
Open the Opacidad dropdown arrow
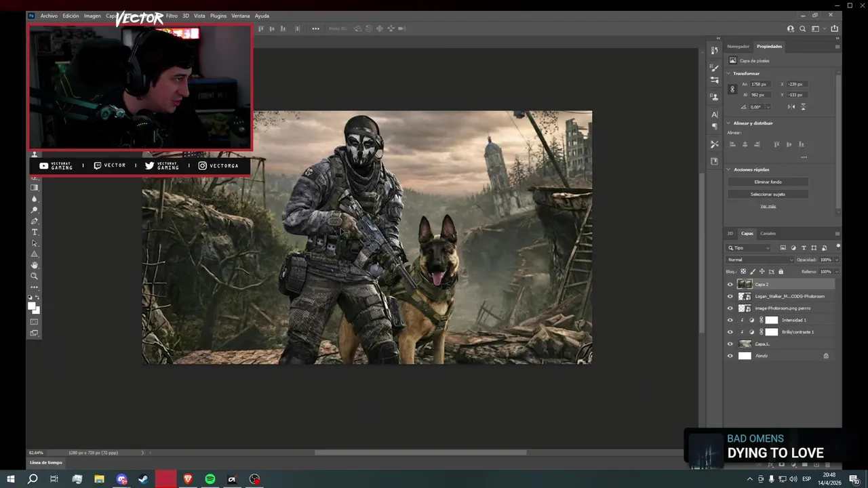point(837,260)
